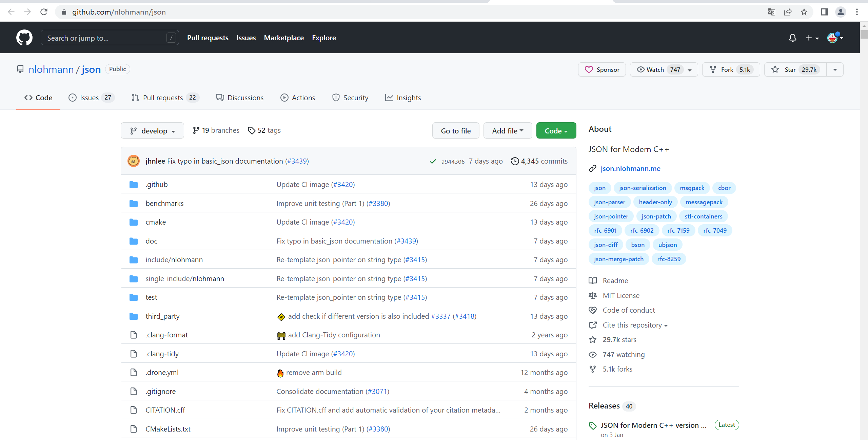Open the develop branch dropdown

tap(152, 131)
